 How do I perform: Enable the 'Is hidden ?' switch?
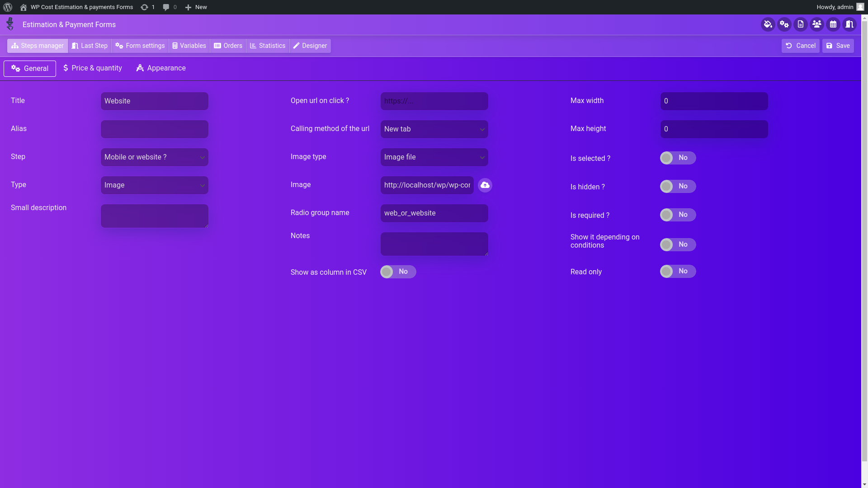point(678,187)
